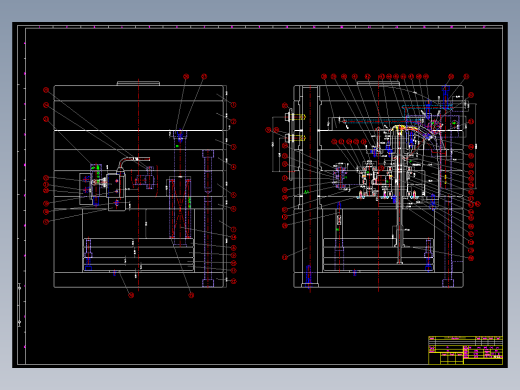Viewport: 520px width, 390px height.
Task: Click the upper yellow-tipped bolt outside right view
Action: click(x=295, y=117)
